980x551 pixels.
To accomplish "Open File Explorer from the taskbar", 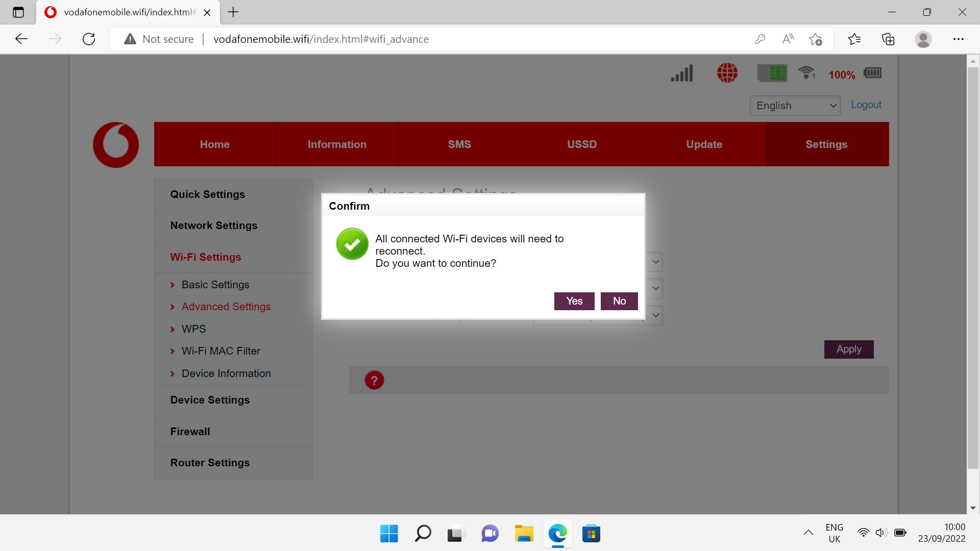I will [524, 534].
